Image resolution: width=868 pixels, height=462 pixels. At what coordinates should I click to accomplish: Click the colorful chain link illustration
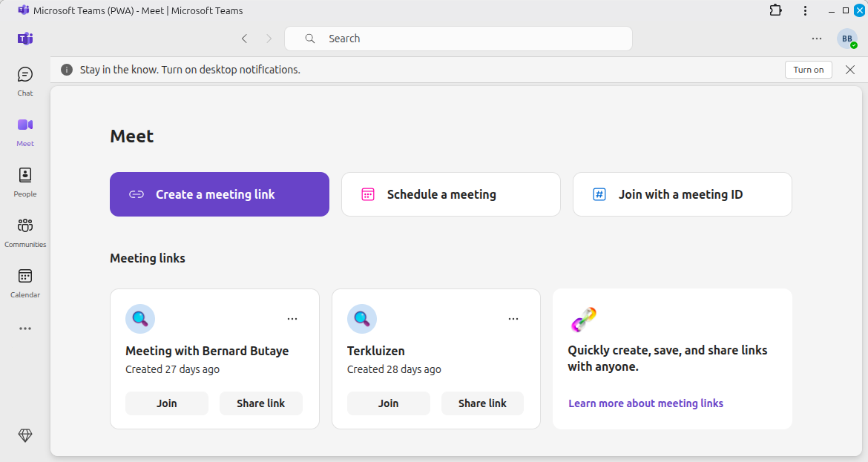click(x=583, y=320)
